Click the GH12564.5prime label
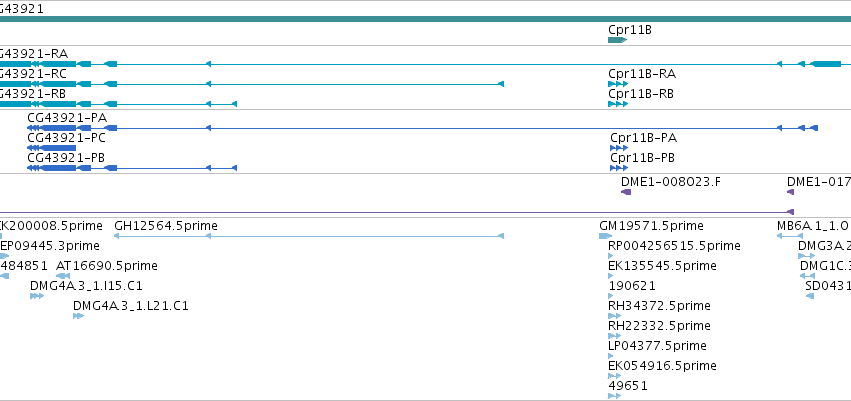 coord(166,226)
